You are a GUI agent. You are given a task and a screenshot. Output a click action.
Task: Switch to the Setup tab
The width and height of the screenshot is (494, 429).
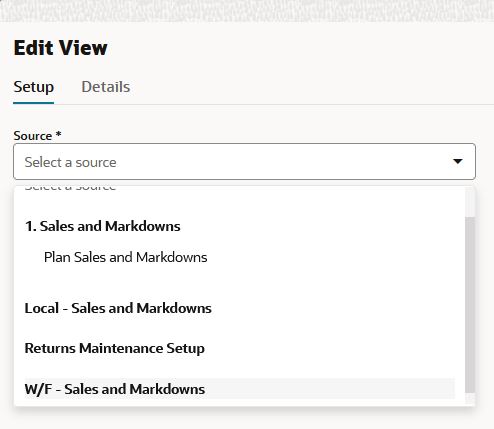click(34, 87)
